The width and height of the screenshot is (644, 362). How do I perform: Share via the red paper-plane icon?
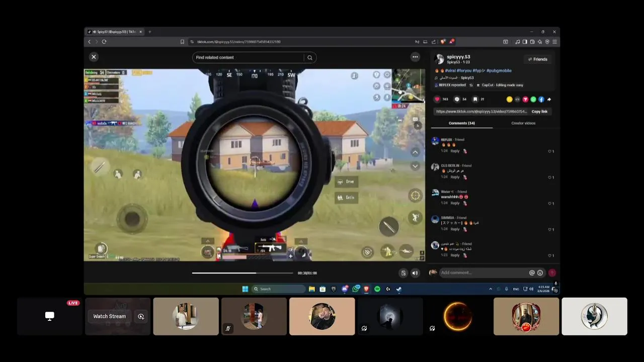[525, 100]
